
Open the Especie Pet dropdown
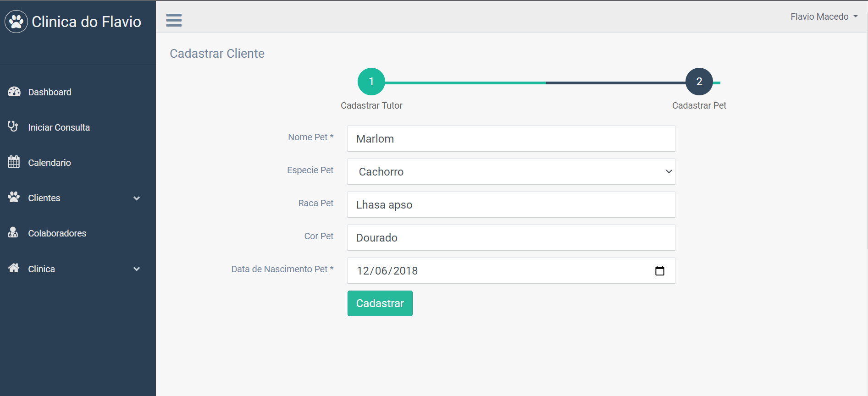[511, 172]
